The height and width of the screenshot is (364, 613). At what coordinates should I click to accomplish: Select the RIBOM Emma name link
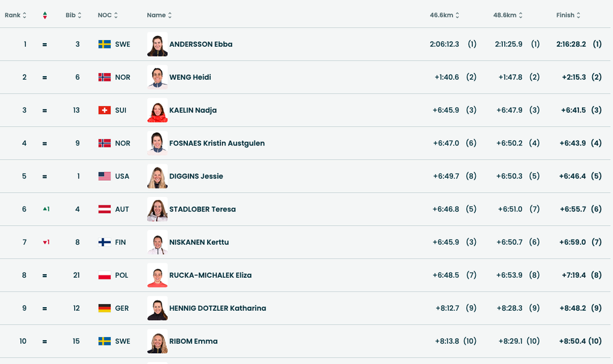193,341
